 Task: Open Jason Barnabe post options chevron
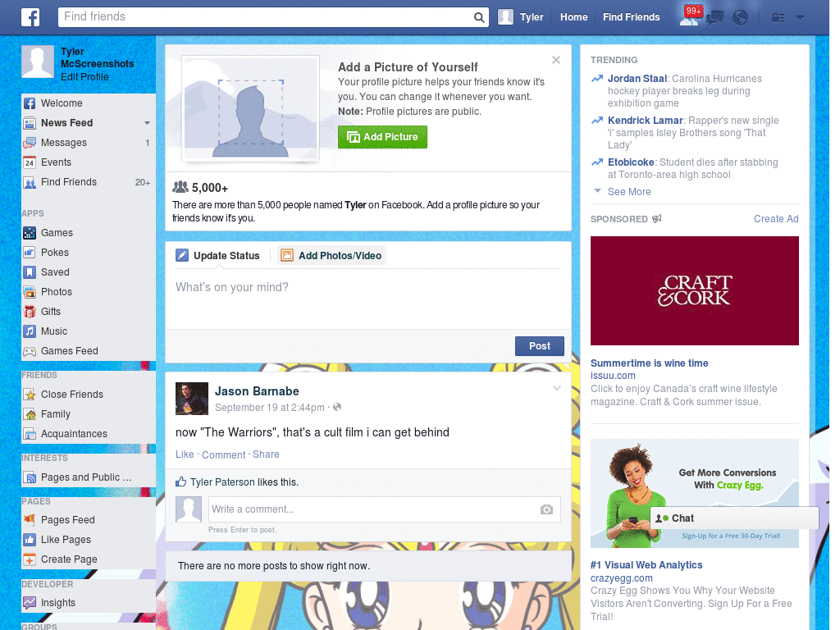(557, 388)
